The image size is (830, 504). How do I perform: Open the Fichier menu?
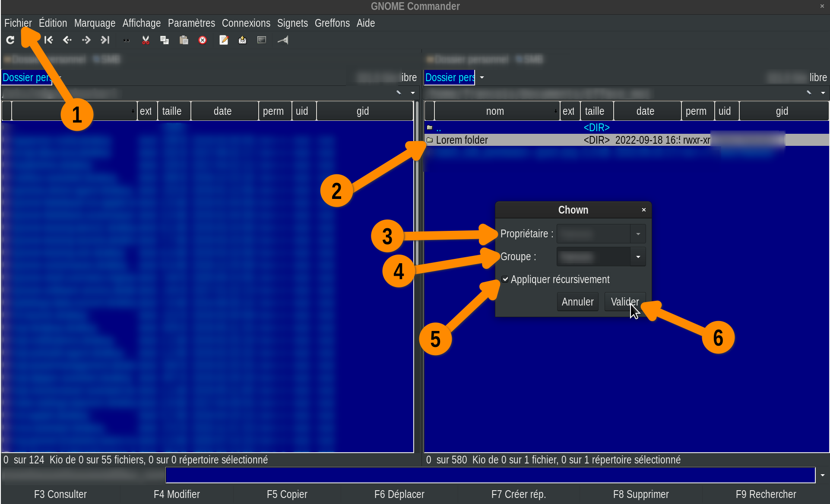click(x=18, y=23)
